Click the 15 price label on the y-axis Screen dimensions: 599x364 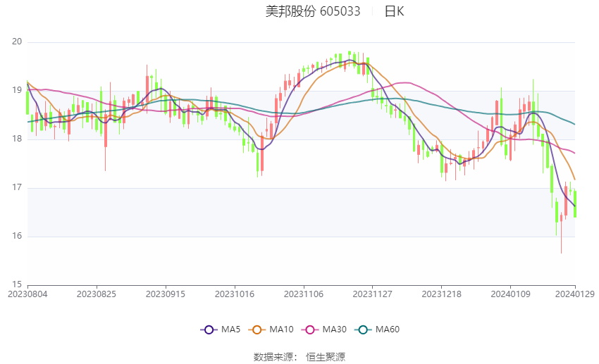[x=17, y=284]
